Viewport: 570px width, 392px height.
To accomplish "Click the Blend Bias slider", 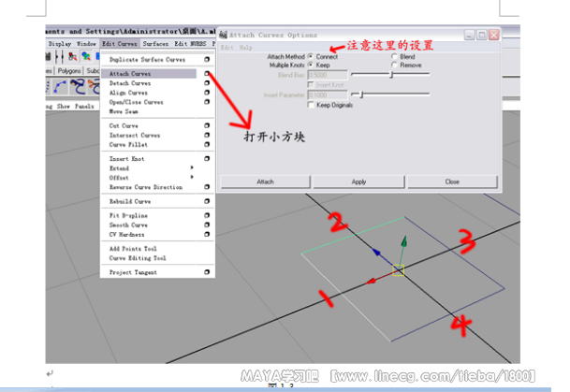I will pos(390,75).
